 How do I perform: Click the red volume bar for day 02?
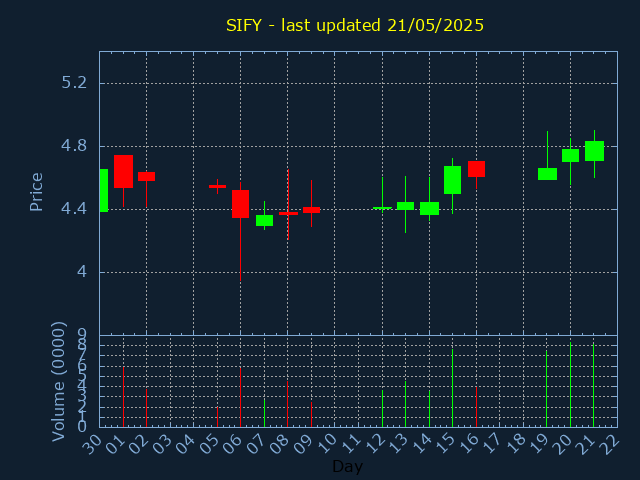click(147, 408)
